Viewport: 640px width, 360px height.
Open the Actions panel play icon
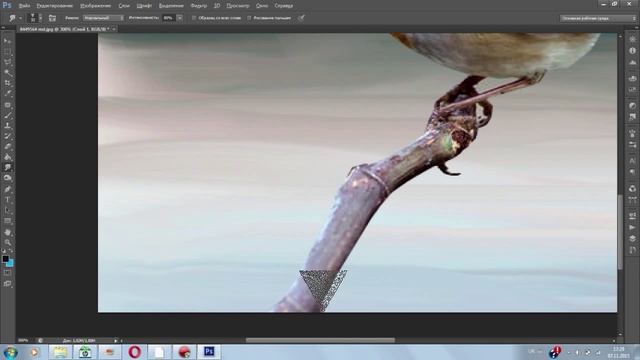632,227
